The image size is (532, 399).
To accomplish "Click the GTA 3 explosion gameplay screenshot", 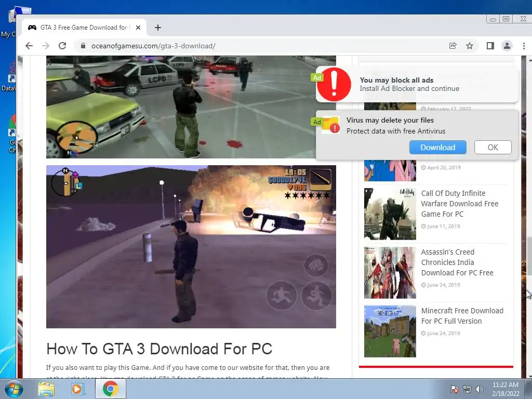I will point(191,247).
